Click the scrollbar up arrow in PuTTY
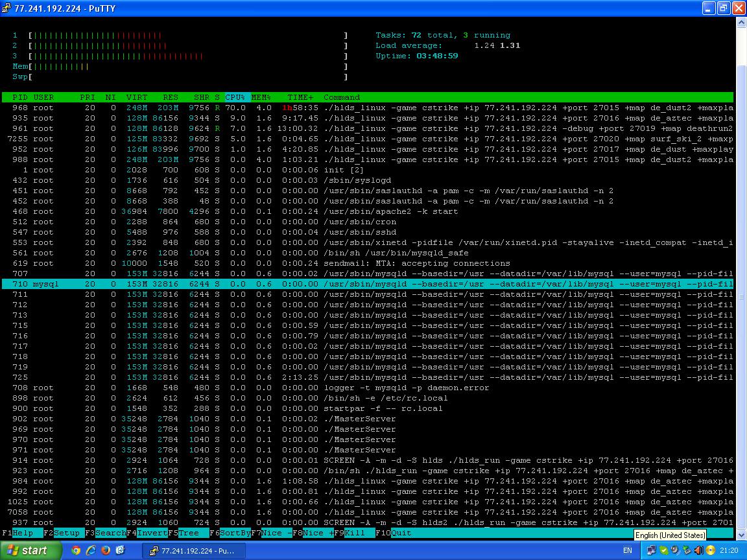Viewport: 747px width, 560px height. click(742, 22)
